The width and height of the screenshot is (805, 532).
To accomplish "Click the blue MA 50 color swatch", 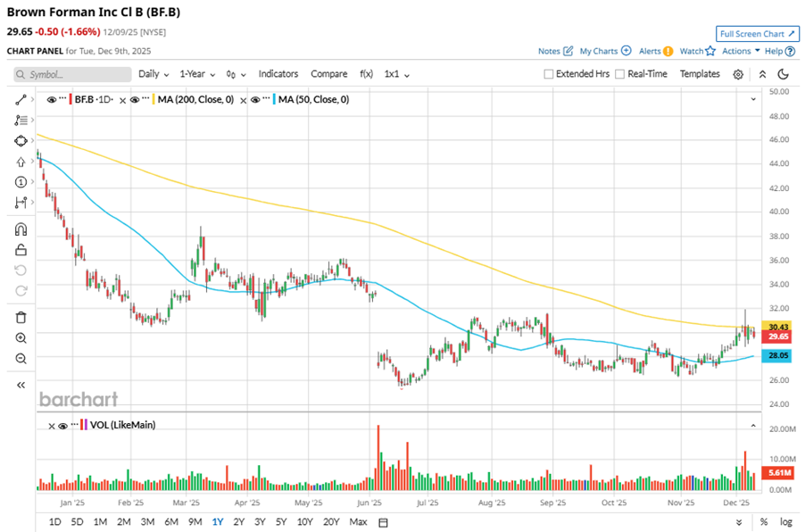I will point(274,100).
